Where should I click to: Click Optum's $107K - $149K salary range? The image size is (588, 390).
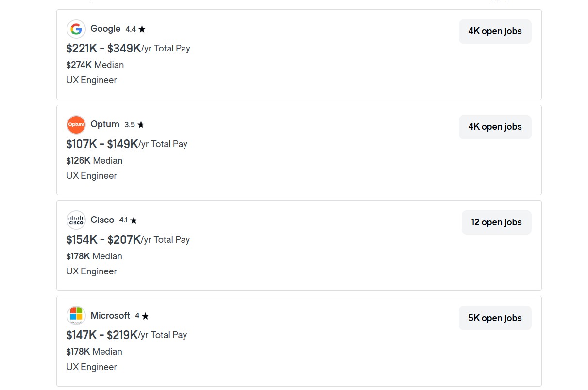pos(102,144)
